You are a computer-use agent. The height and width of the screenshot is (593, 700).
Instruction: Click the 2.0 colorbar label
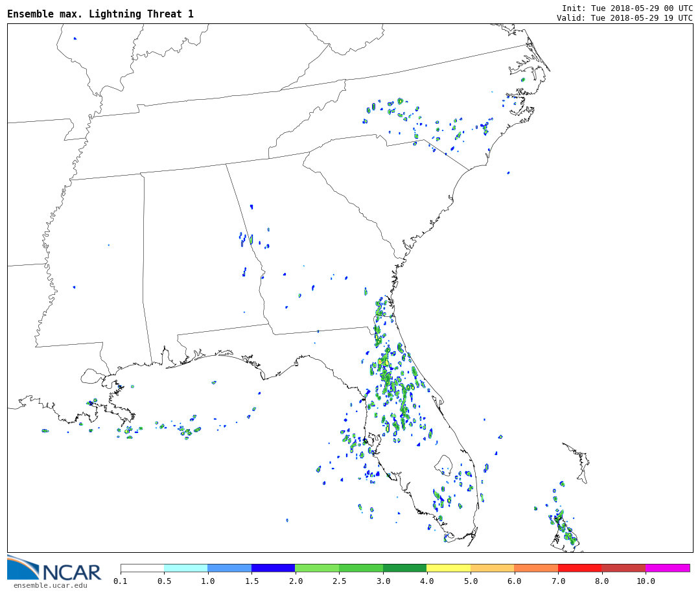pyautogui.click(x=296, y=581)
